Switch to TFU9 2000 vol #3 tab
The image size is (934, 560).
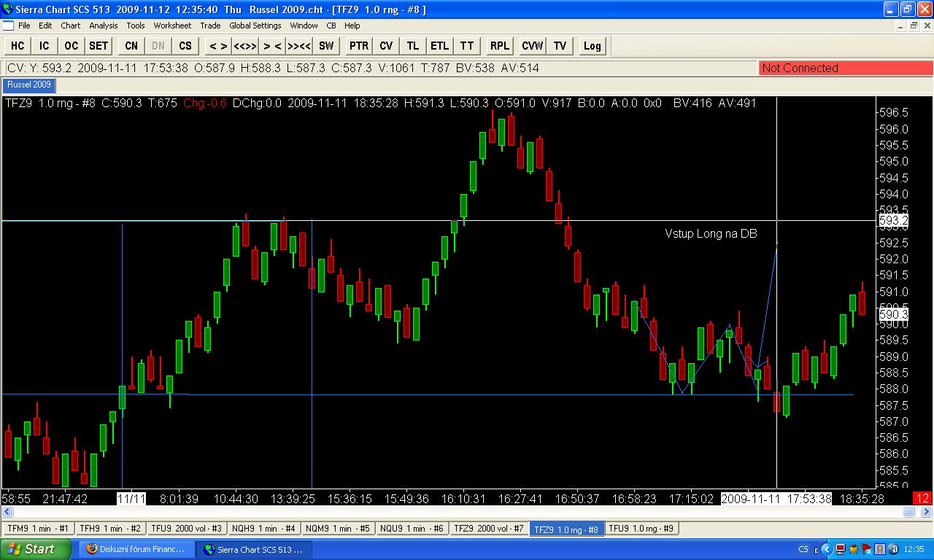186,529
